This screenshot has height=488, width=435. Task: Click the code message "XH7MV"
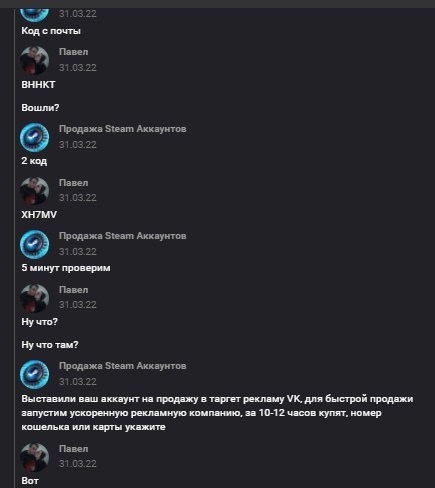(x=39, y=215)
